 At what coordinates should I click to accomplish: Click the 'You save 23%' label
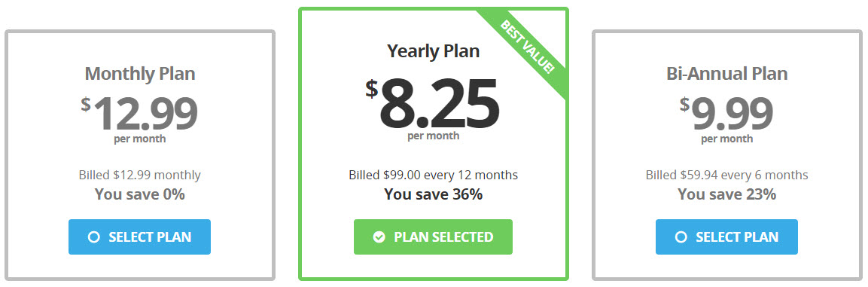click(x=726, y=194)
